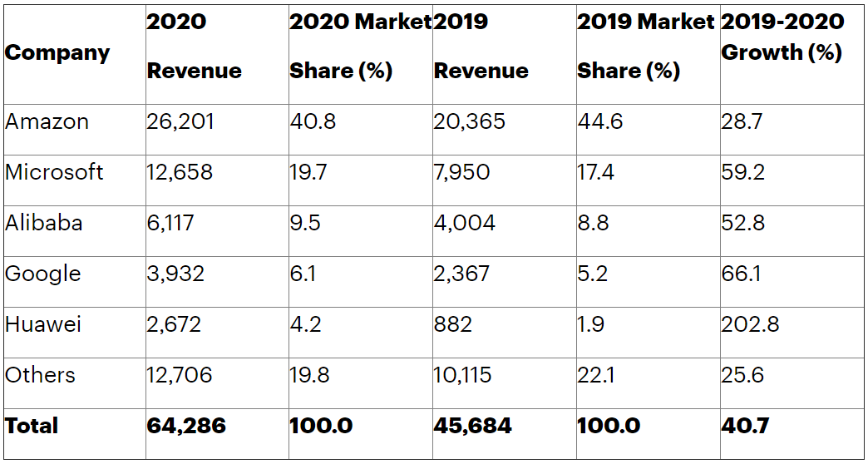Select the Others row label
Screen dimensions: 868x464
(x=40, y=375)
